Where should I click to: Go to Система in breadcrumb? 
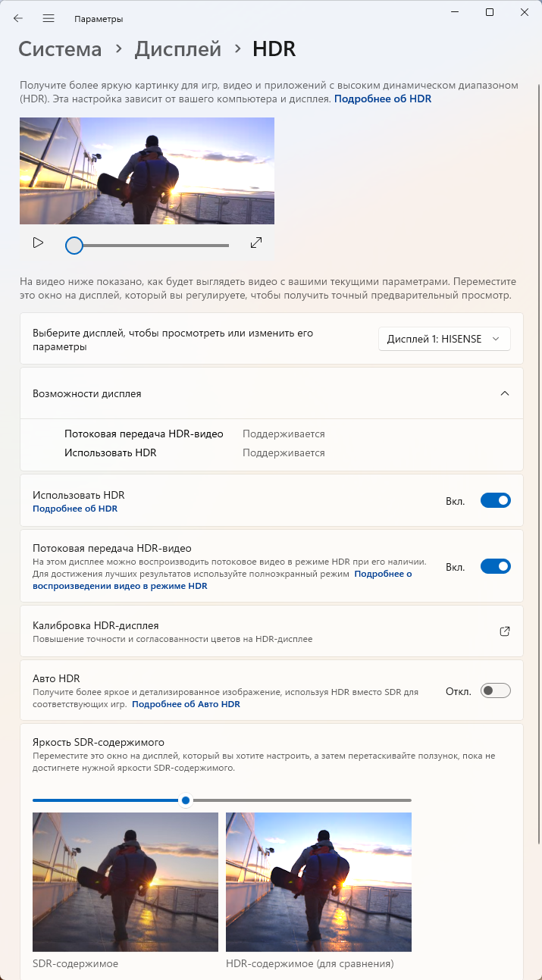point(60,49)
